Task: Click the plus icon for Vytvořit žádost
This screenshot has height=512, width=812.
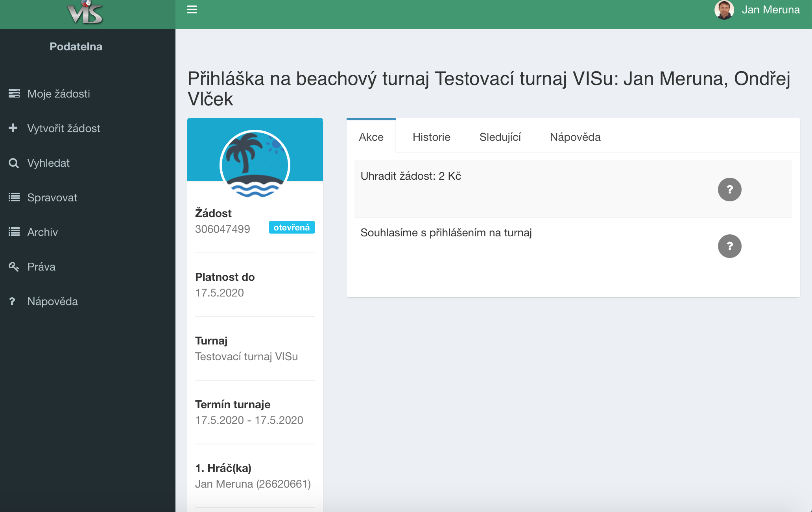Action: [13, 128]
